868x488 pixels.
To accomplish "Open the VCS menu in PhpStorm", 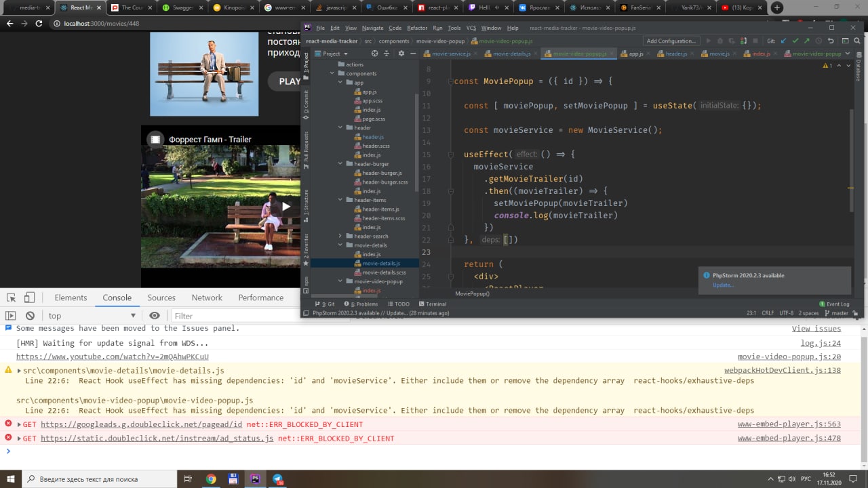I will click(x=471, y=28).
